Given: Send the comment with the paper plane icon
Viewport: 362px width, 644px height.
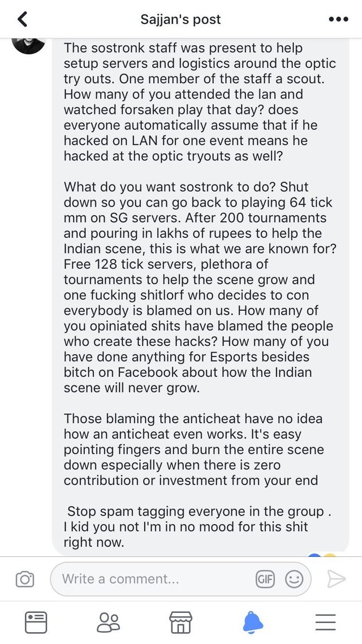Looking at the screenshot, I should (336, 579).
